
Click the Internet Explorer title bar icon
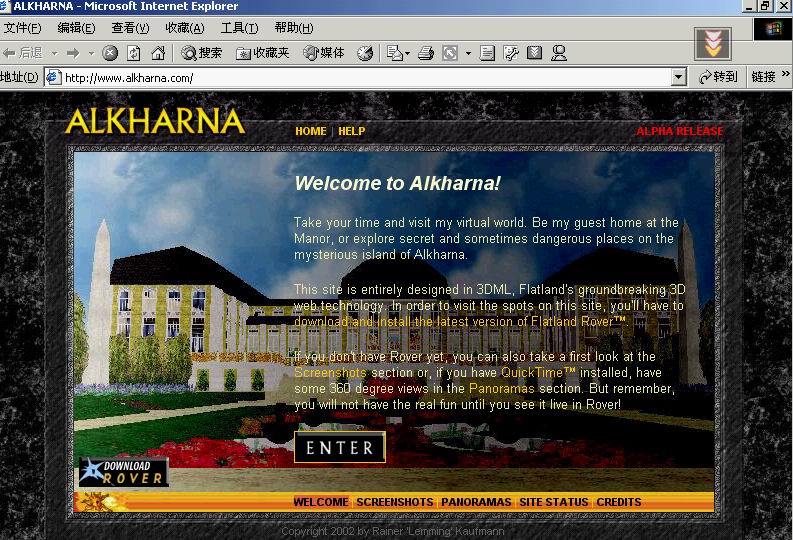6,6
